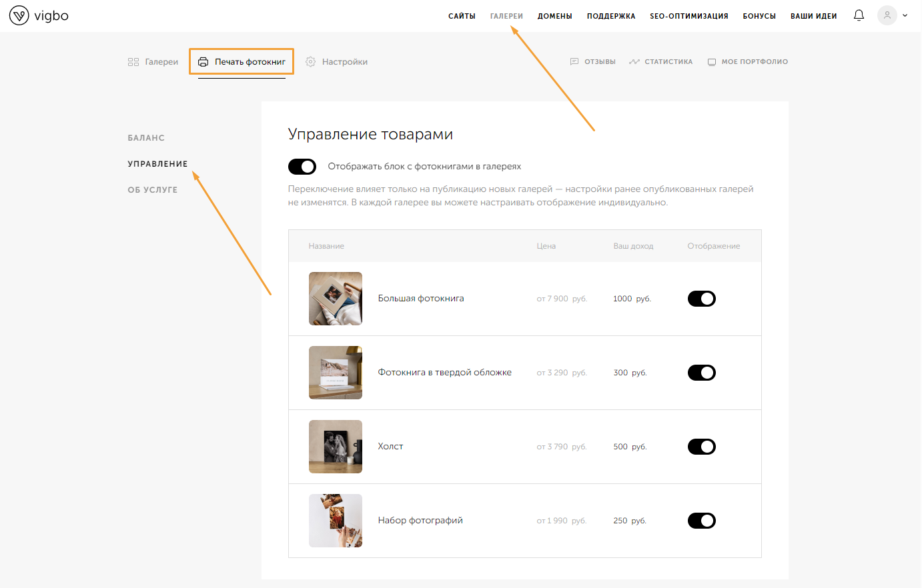
Task: Switch to the Настройки tab
Action: (336, 62)
